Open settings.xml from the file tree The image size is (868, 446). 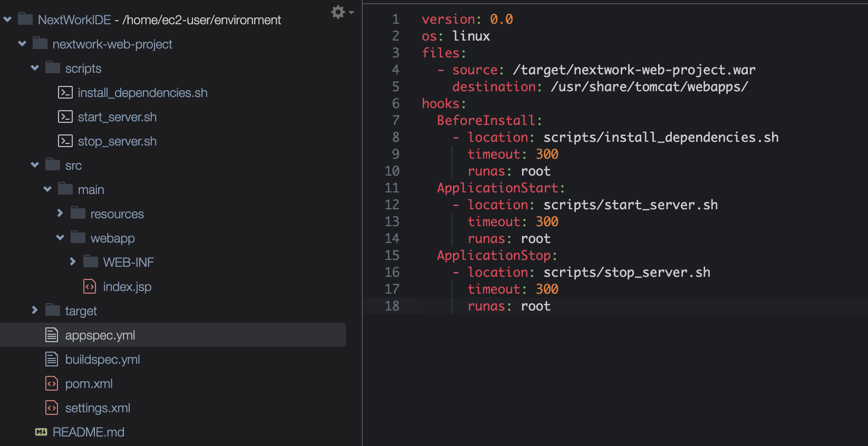click(x=98, y=408)
